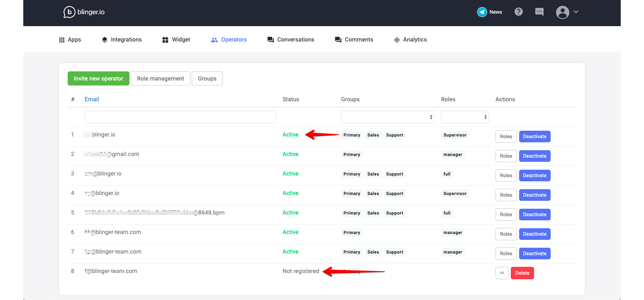Deactivate the 8648.bpm operator
The width and height of the screenshot is (644, 300).
click(535, 215)
